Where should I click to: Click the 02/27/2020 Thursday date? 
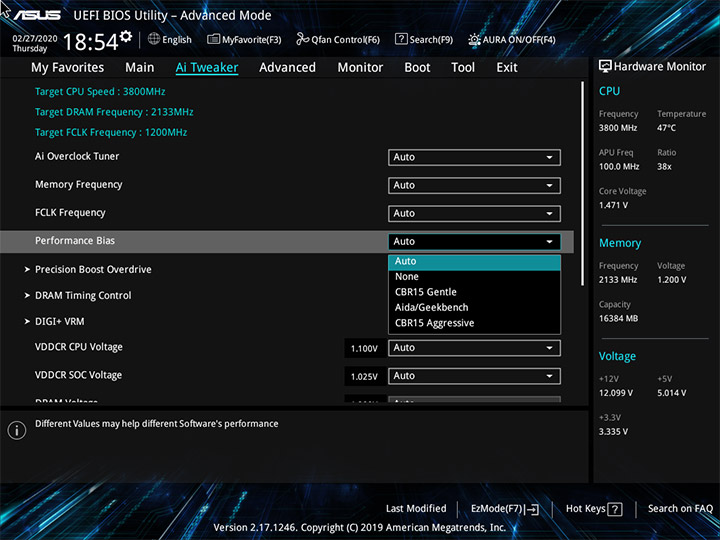click(x=34, y=43)
